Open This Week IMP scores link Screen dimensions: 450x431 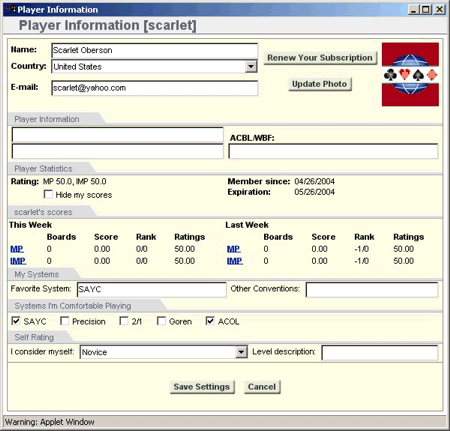click(x=18, y=261)
